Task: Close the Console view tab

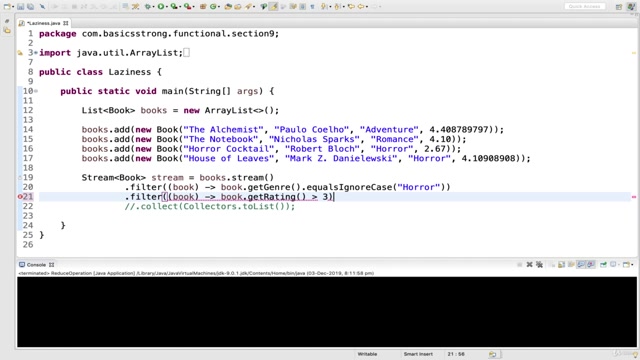Action: click(x=51, y=265)
